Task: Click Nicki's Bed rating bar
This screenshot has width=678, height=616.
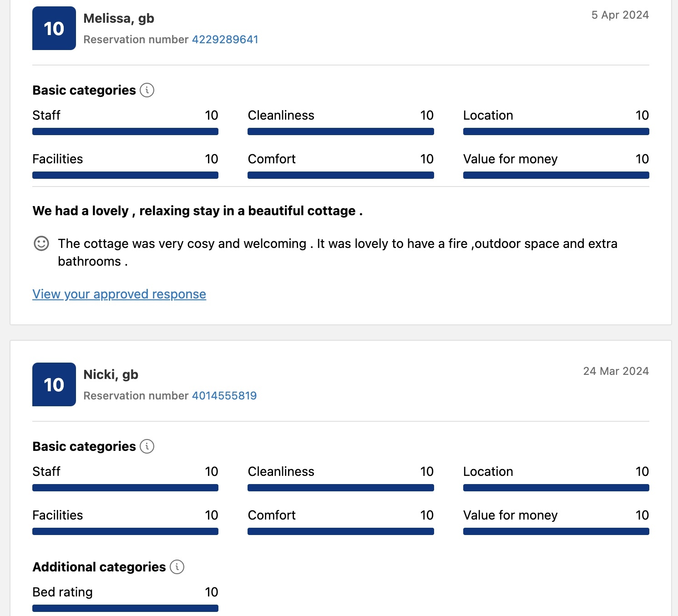Action: click(x=125, y=608)
